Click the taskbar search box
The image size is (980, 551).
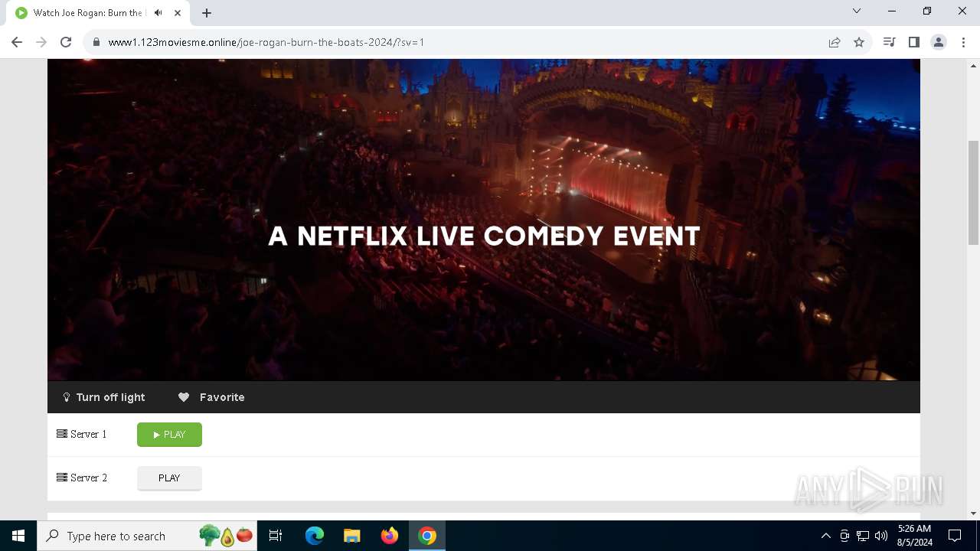click(149, 536)
